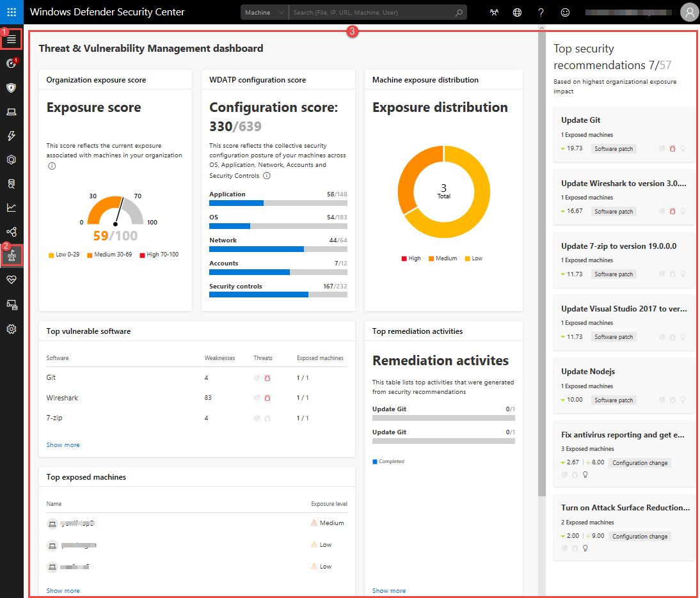This screenshot has width=700, height=598.
Task: Open Service health heart icon
Action: point(12,279)
